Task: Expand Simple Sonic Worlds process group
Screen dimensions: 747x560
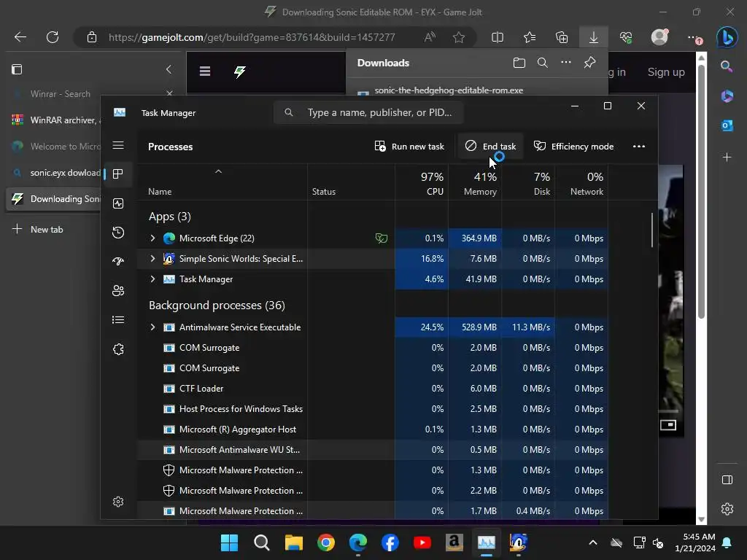Action: [x=152, y=259]
